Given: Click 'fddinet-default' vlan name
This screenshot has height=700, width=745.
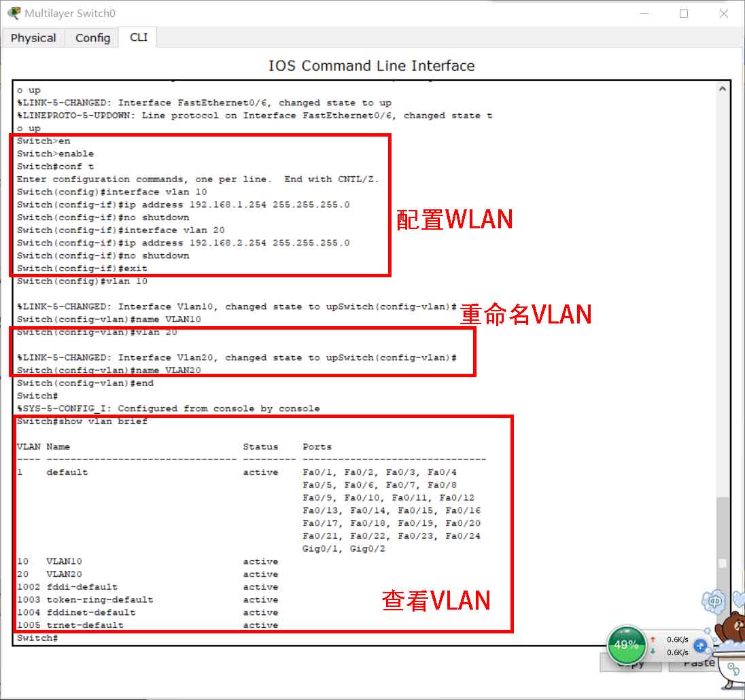Looking at the screenshot, I should (x=91, y=612).
